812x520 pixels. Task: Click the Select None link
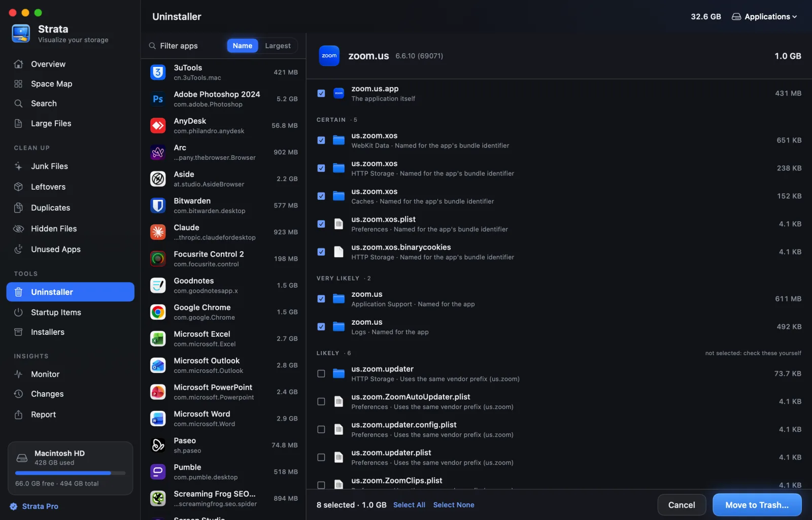click(x=454, y=505)
